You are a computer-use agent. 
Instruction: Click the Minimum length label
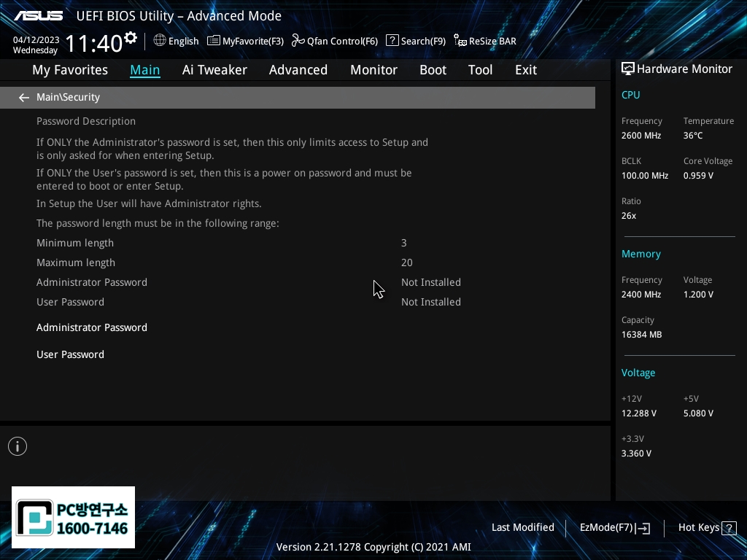[x=75, y=243]
